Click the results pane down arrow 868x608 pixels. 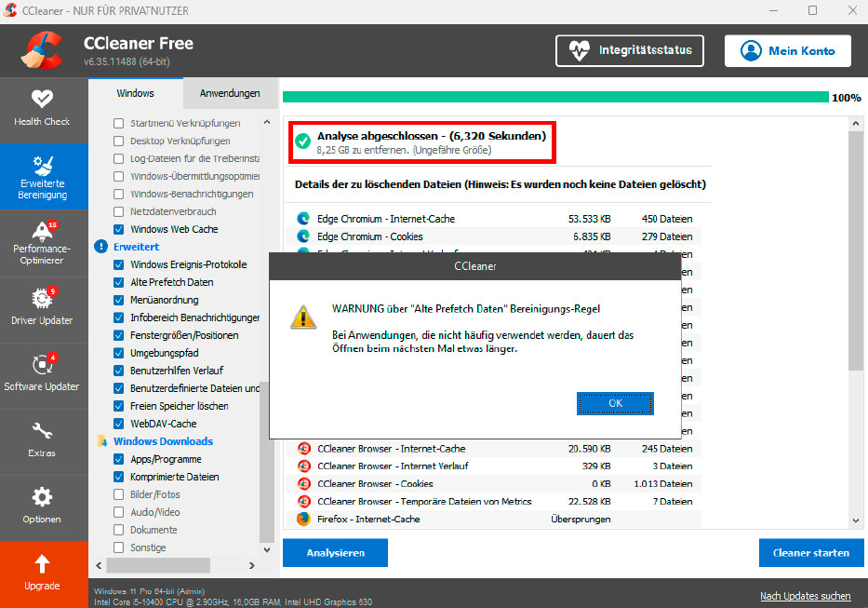pos(856,520)
